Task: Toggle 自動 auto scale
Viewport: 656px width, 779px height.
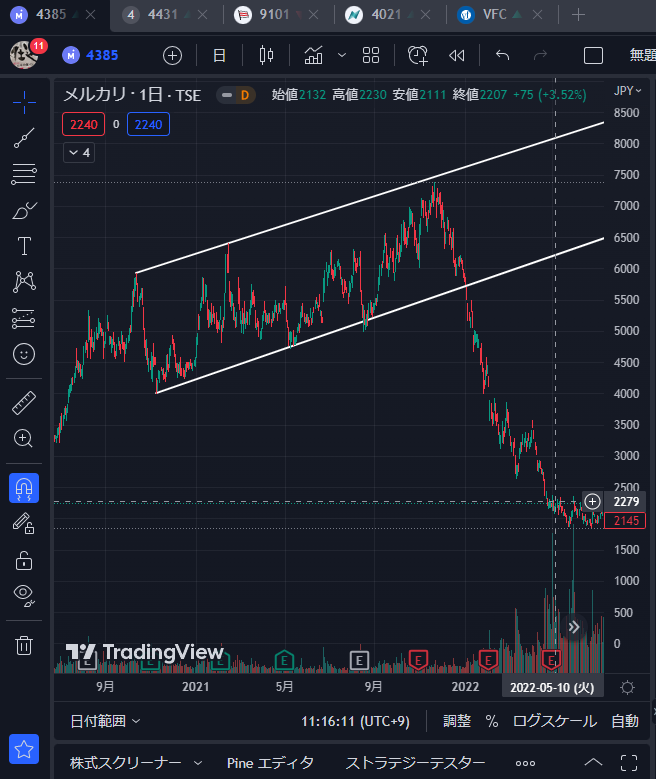Action: click(x=625, y=721)
